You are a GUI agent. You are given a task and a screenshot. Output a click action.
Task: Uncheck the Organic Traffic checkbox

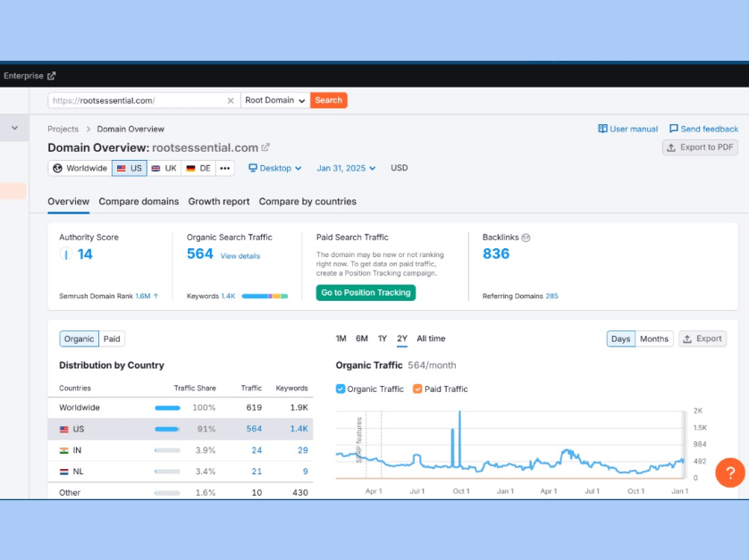341,389
